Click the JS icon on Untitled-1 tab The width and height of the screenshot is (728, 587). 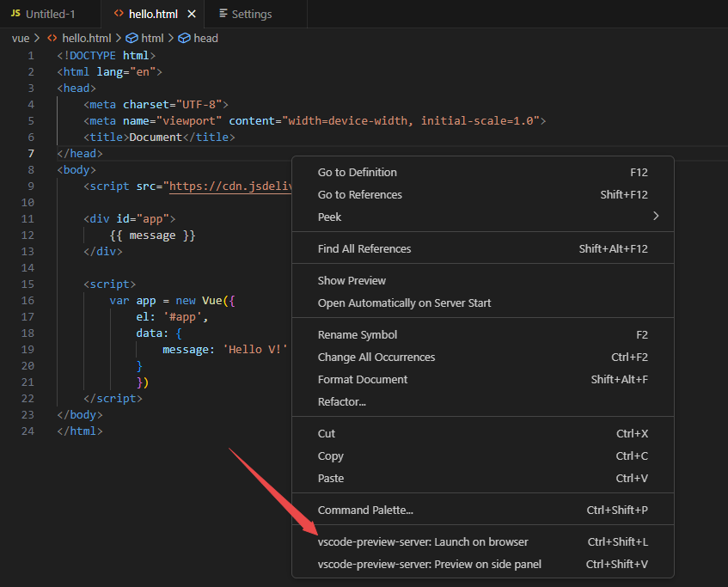pyautogui.click(x=15, y=14)
